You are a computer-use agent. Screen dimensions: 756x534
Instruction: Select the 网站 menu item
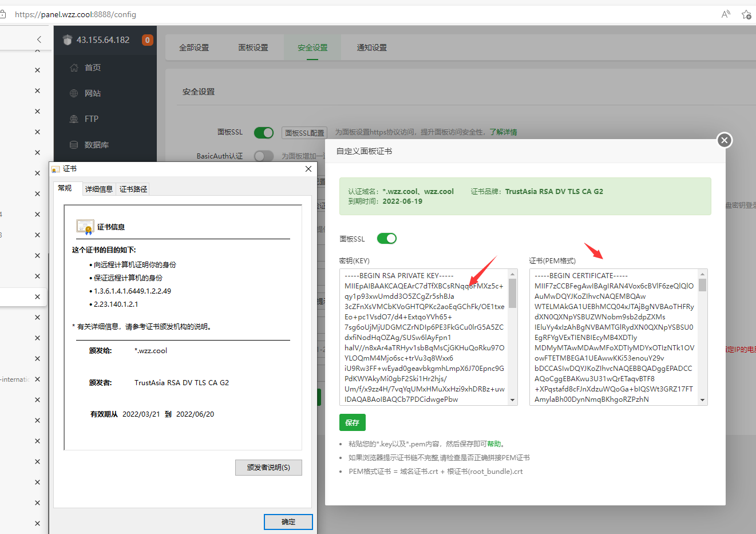(93, 93)
